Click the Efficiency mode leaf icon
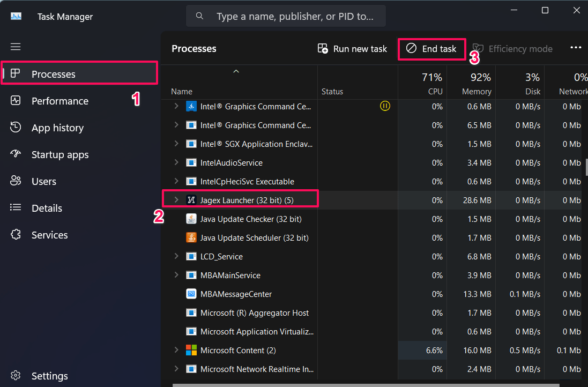The width and height of the screenshot is (588, 387). [478, 48]
